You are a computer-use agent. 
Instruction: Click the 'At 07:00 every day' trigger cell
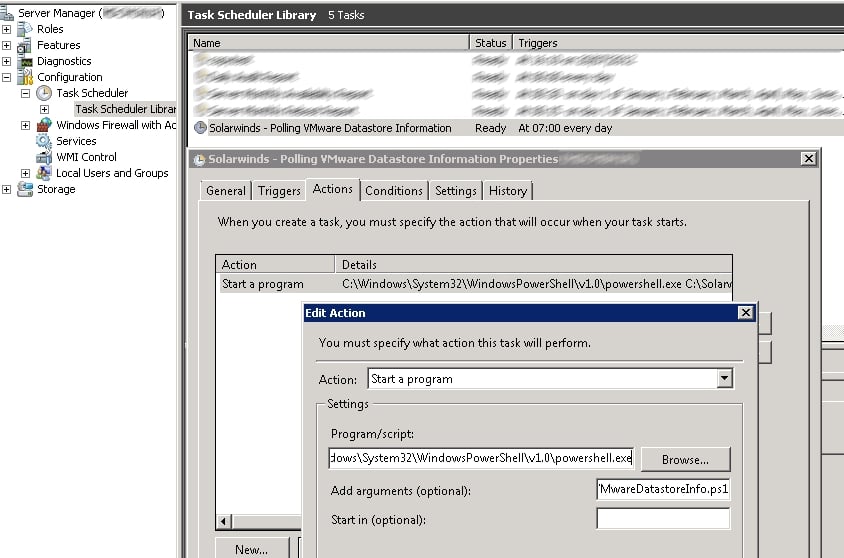pos(565,128)
